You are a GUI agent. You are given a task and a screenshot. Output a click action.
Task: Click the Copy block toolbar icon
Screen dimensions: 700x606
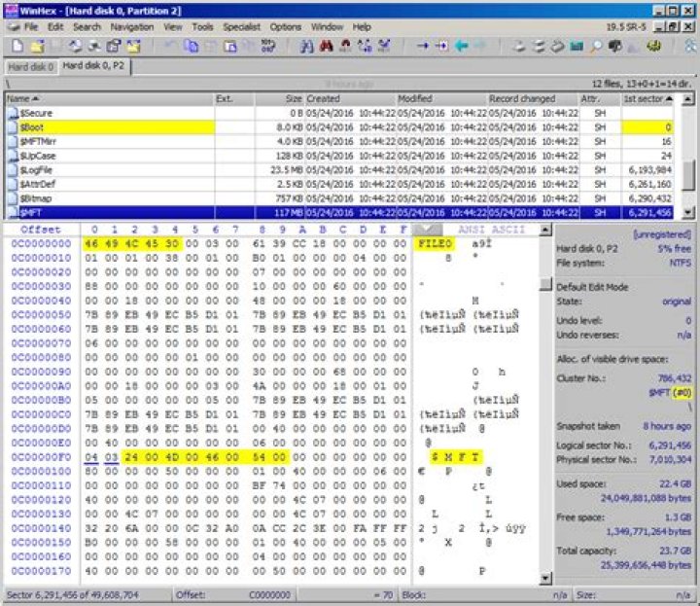[191, 46]
